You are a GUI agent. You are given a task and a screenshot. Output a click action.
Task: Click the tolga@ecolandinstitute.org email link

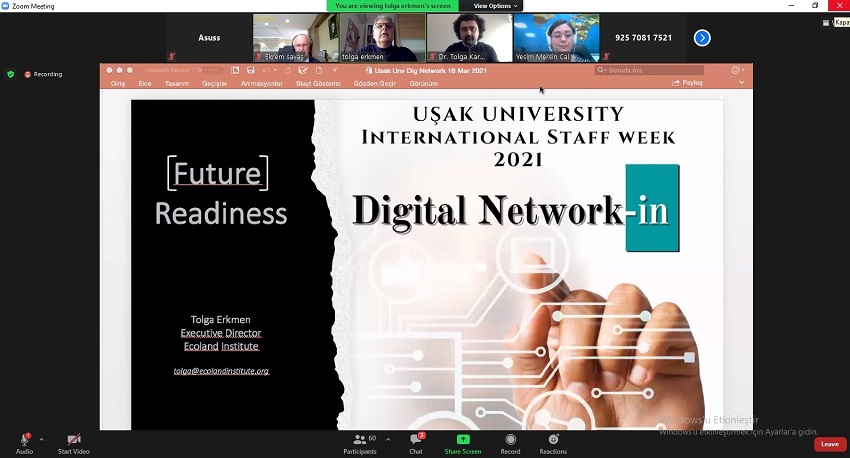tap(221, 371)
